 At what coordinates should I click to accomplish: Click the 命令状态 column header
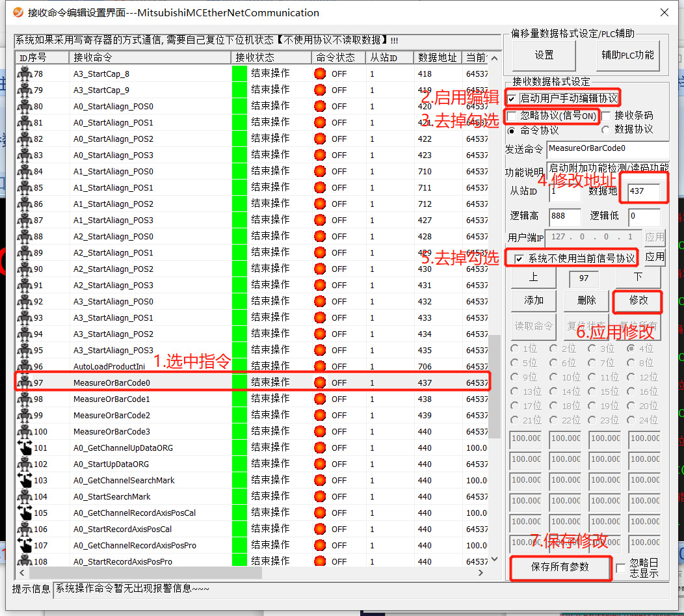pyautogui.click(x=335, y=57)
